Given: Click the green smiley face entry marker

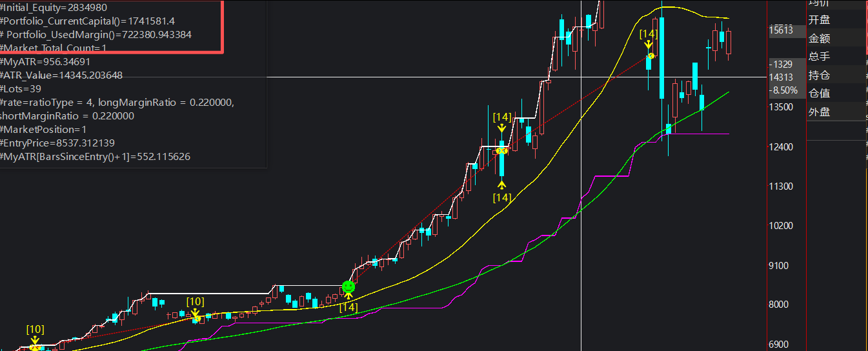Looking at the screenshot, I should (x=348, y=286).
